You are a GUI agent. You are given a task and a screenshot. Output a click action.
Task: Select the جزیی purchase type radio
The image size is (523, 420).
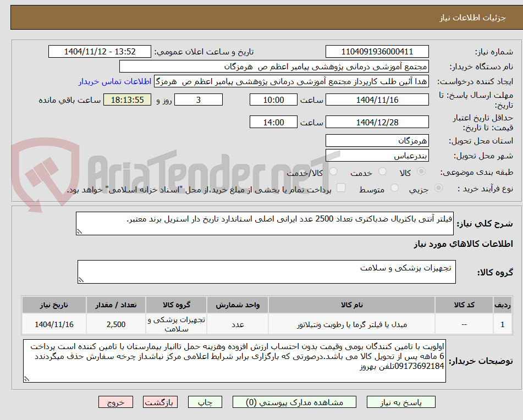pyautogui.click(x=439, y=188)
